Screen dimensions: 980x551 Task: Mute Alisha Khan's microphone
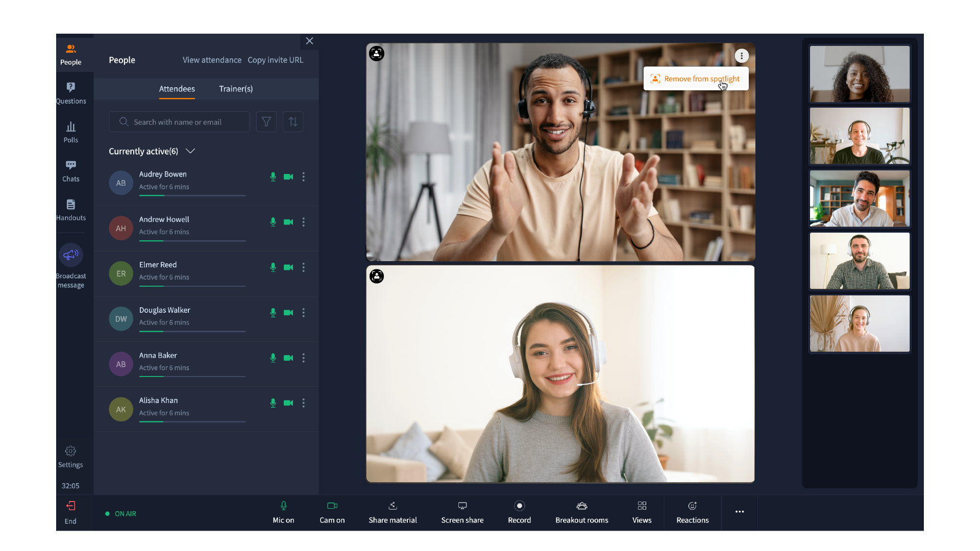click(x=273, y=403)
